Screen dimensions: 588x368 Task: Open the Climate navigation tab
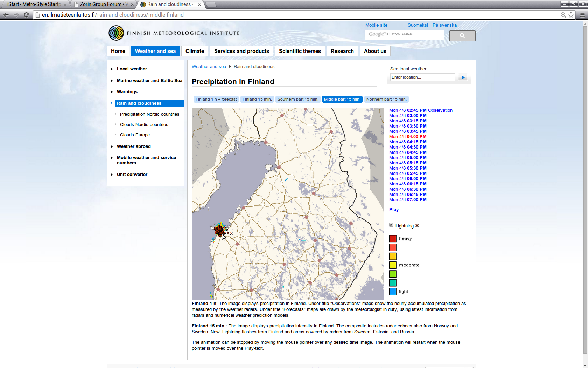coord(195,51)
